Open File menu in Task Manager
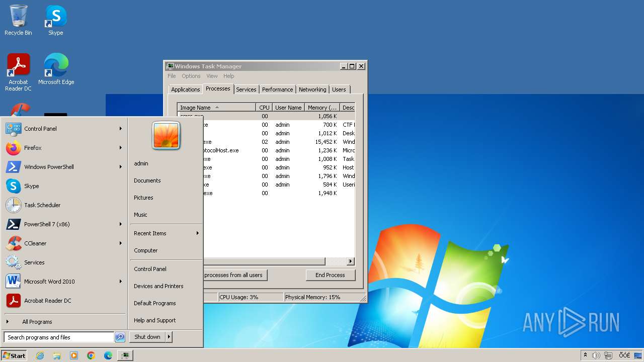Screen dimensions: 644x362 (x=172, y=76)
